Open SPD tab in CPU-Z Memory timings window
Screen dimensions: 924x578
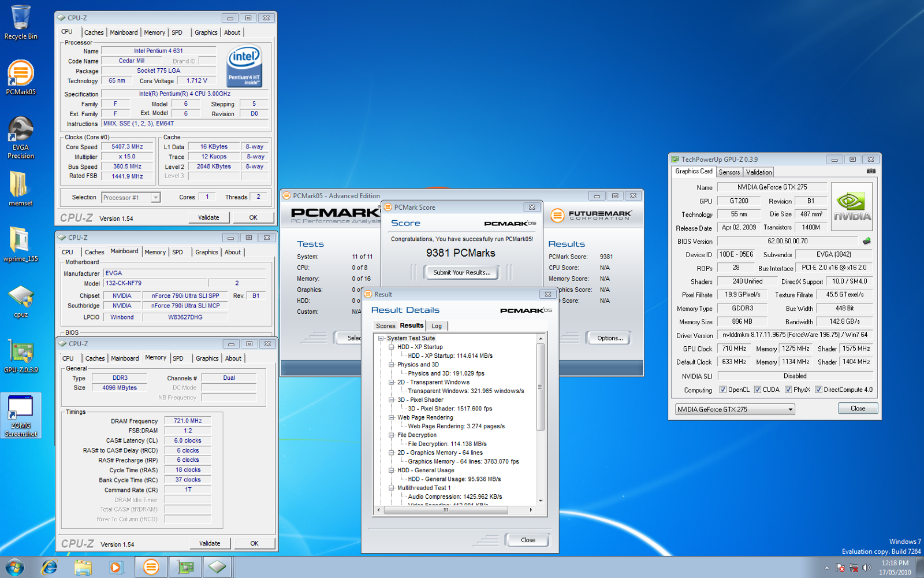coord(178,358)
